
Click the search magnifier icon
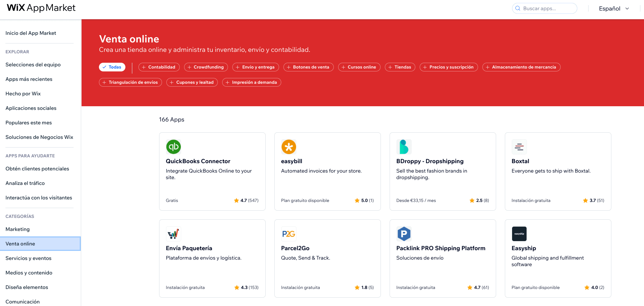pyautogui.click(x=518, y=8)
